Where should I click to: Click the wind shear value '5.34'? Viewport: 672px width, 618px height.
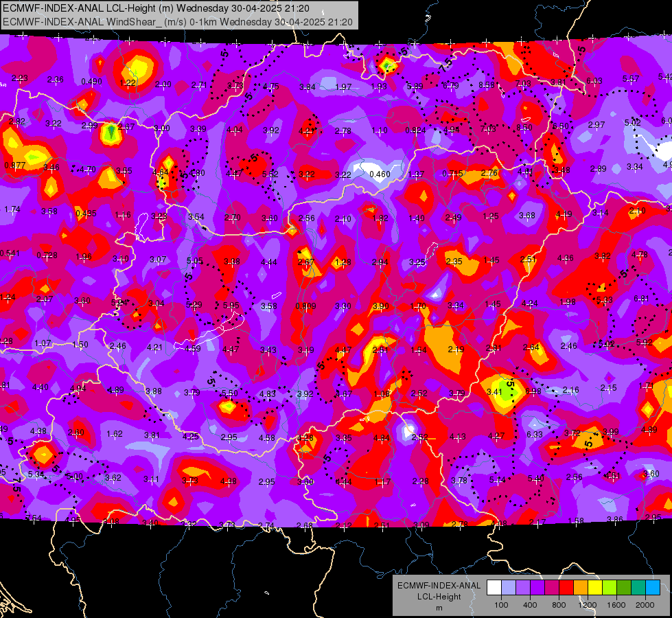36,474
